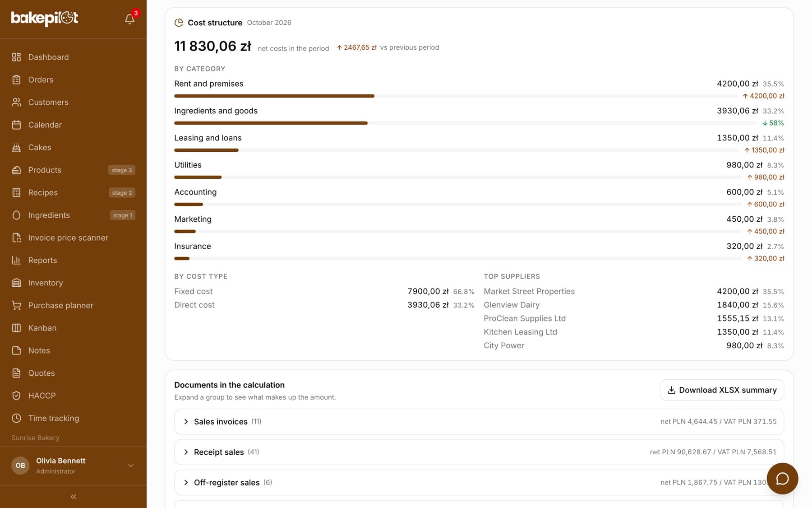Click the 'Leasing and loans' category
This screenshot has height=508, width=812.
click(x=208, y=138)
